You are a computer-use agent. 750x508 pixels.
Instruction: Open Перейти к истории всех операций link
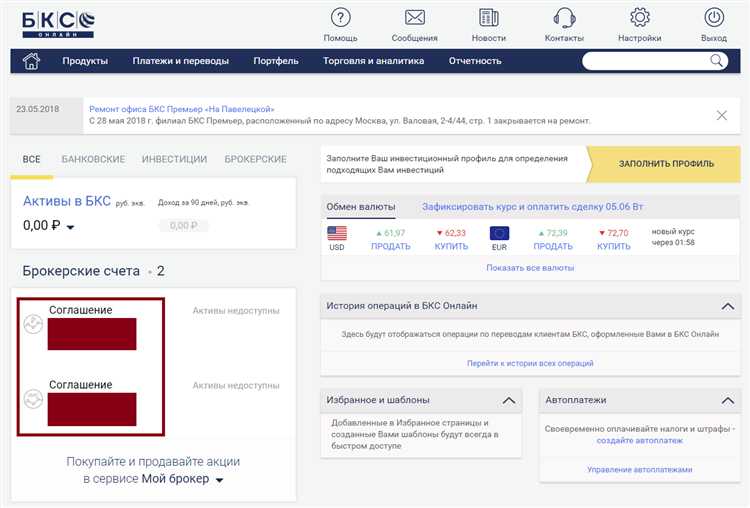[x=530, y=364]
